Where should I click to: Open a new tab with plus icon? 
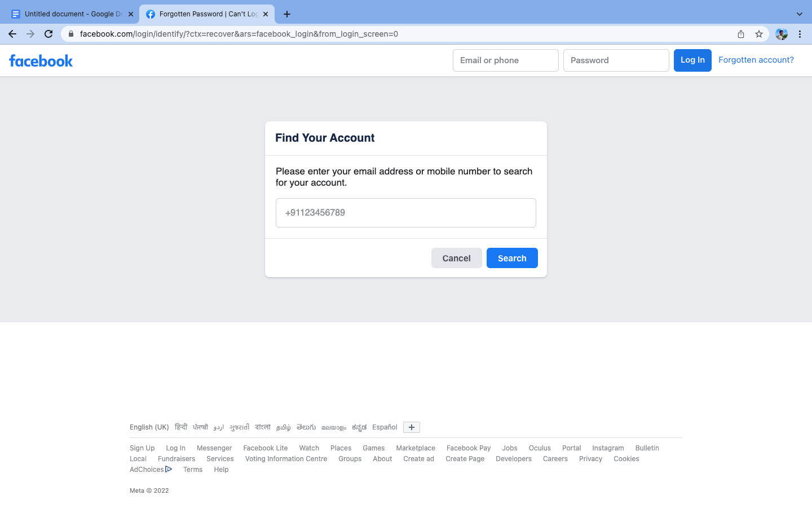[287, 14]
